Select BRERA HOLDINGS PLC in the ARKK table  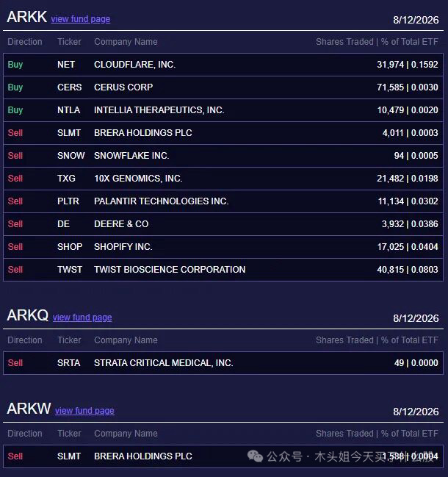coord(143,133)
